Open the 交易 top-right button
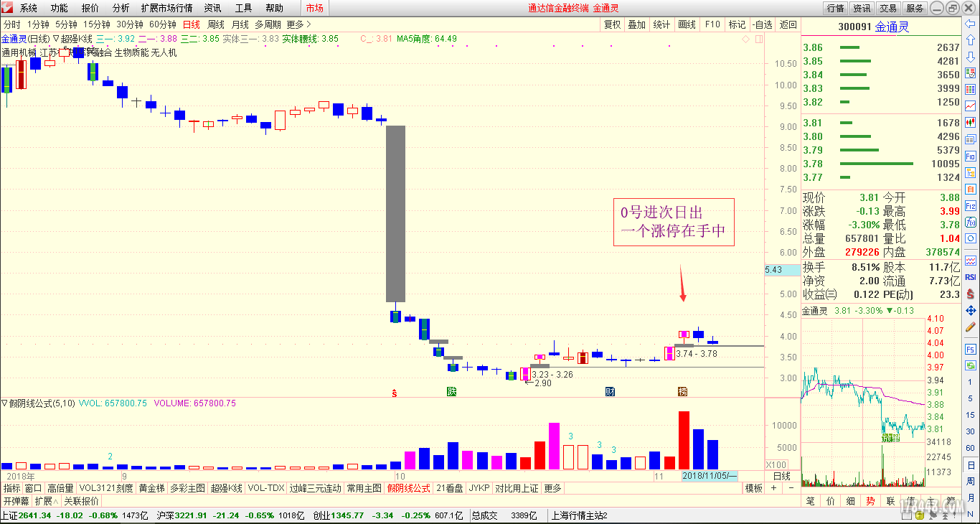The image size is (980, 524). tap(888, 8)
